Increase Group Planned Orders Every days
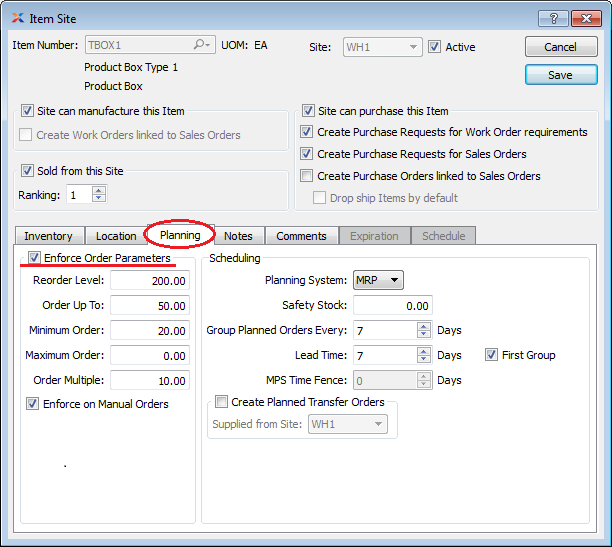Screen dimensions: 612x547 425,326
